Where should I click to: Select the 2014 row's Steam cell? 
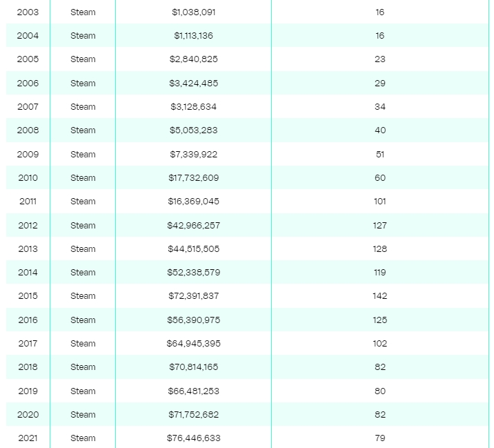[x=83, y=273]
